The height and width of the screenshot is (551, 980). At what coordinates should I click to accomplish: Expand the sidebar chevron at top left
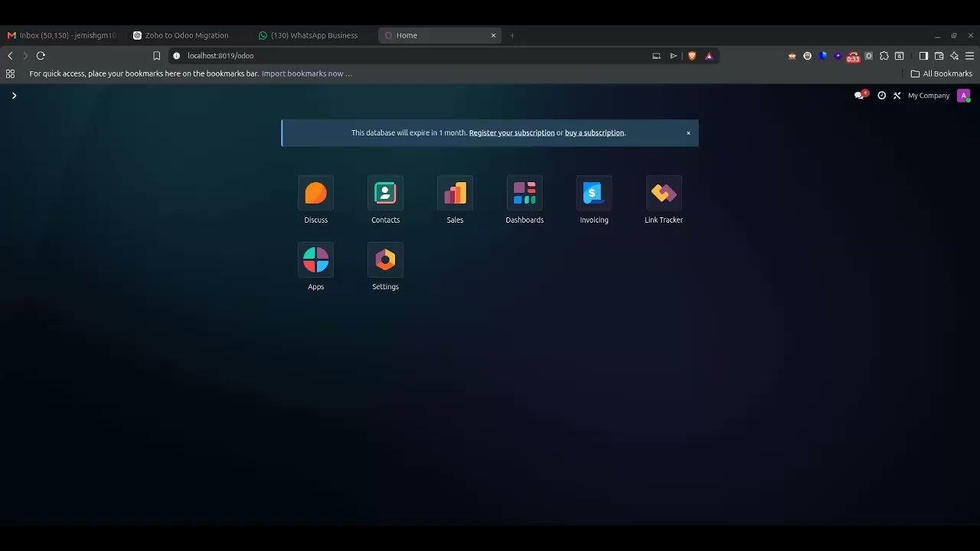(14, 96)
